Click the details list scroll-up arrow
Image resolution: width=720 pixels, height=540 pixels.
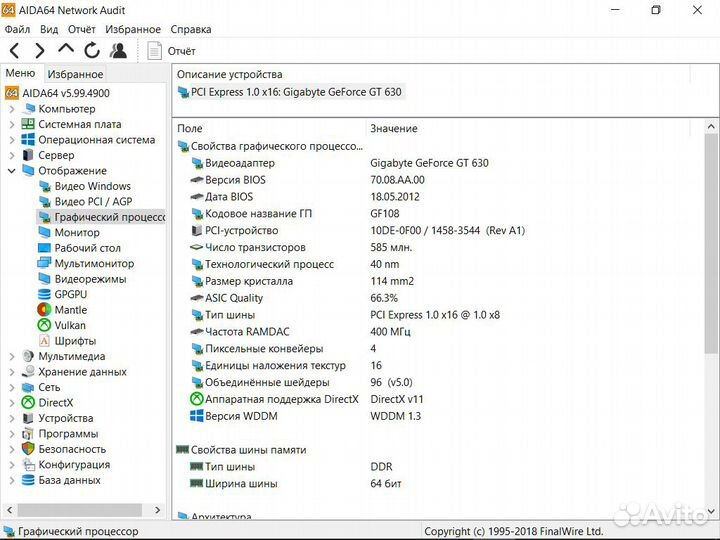click(x=711, y=126)
